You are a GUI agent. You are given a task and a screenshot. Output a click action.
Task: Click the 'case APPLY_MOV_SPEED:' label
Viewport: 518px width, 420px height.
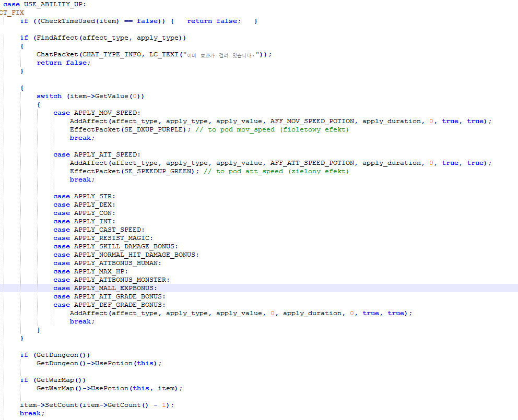(x=97, y=113)
